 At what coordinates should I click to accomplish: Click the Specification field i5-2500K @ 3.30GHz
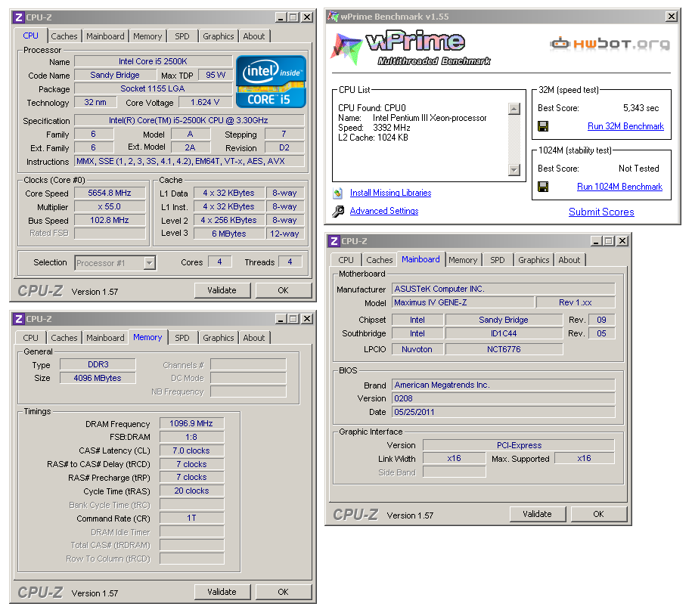(x=189, y=120)
